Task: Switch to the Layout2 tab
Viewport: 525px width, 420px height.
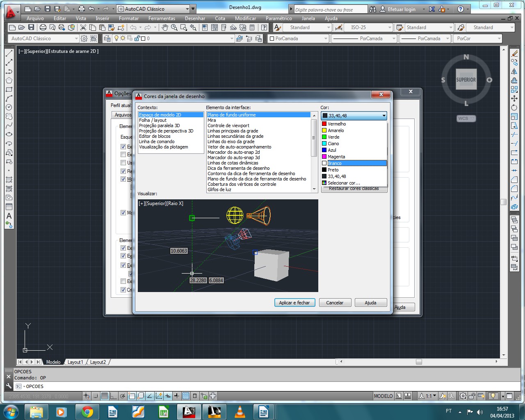Action: coord(98,362)
